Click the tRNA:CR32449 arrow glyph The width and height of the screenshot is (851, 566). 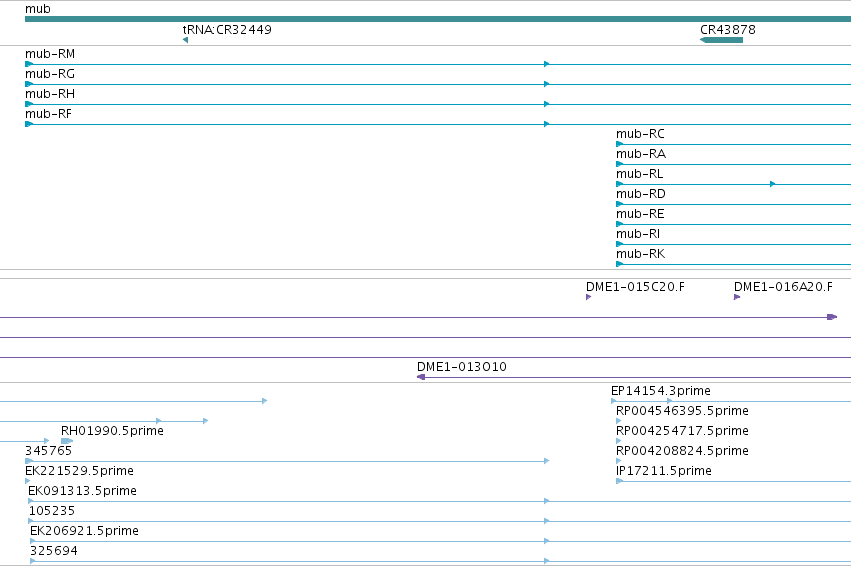click(x=186, y=40)
